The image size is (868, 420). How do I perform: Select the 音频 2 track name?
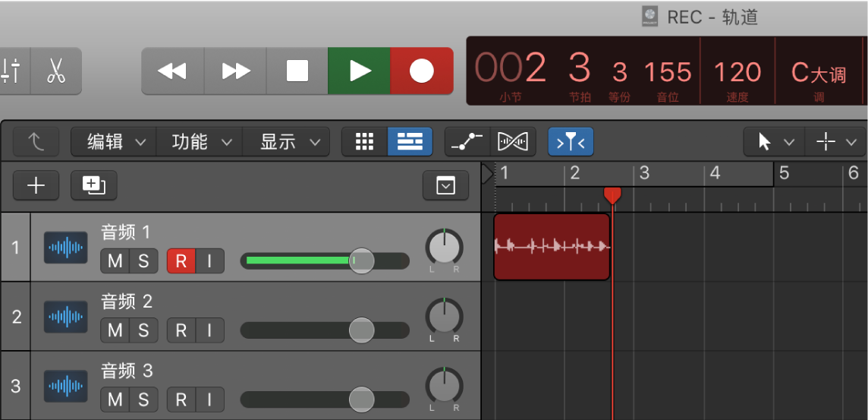127,302
